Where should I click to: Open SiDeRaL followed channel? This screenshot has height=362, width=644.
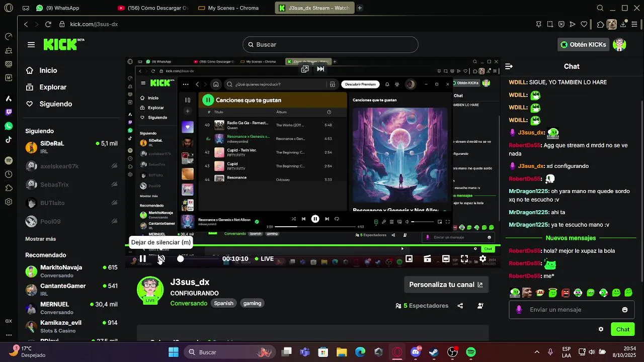click(x=71, y=147)
